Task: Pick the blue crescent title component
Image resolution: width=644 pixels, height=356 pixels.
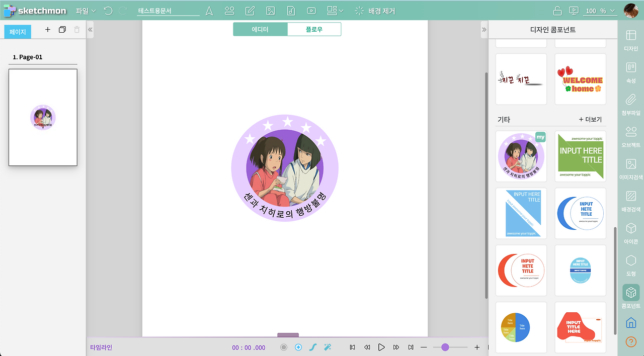Action: [581, 213]
